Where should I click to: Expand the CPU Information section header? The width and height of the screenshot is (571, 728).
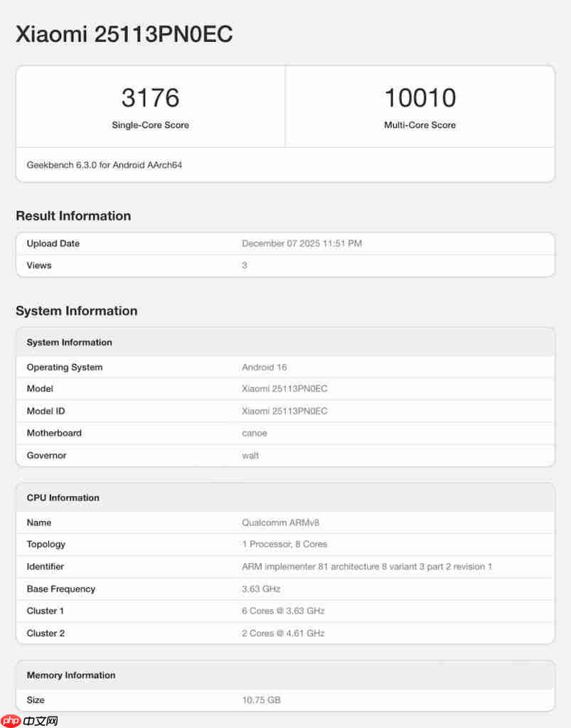[x=63, y=497]
